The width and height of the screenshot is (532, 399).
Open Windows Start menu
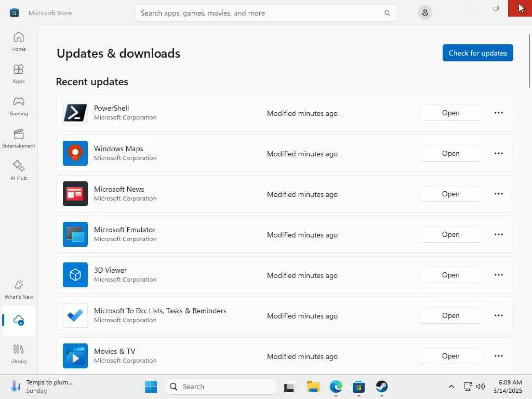(x=151, y=387)
